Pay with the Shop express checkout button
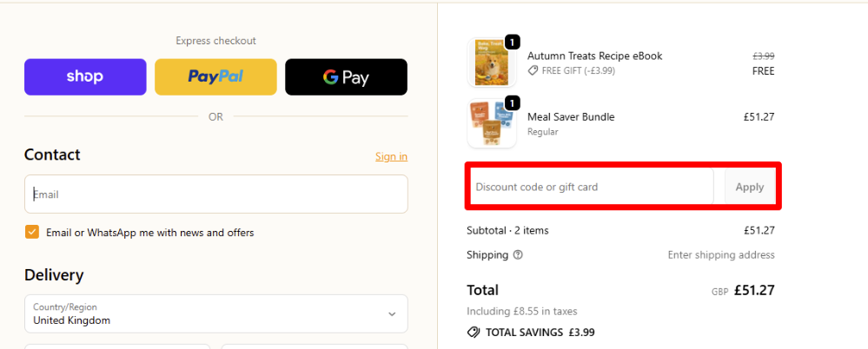 pyautogui.click(x=85, y=77)
